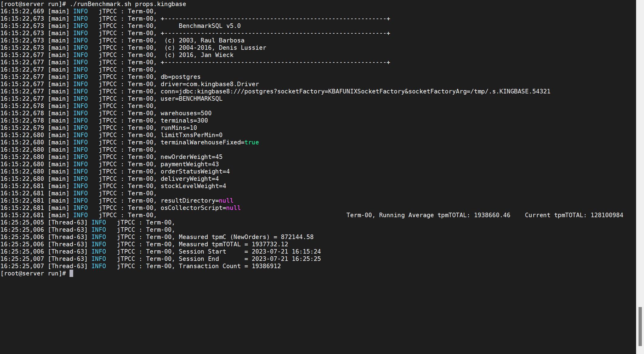Click the terminal cursor at the last prompt
The height and width of the screenshot is (354, 644).
[x=71, y=273]
